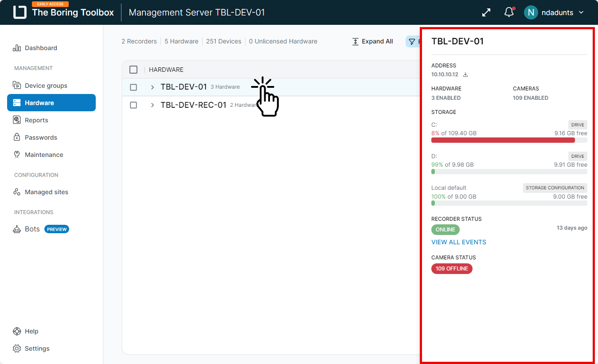Check the TBL-DEV-01 row checkbox
The width and height of the screenshot is (598, 364).
tap(133, 87)
